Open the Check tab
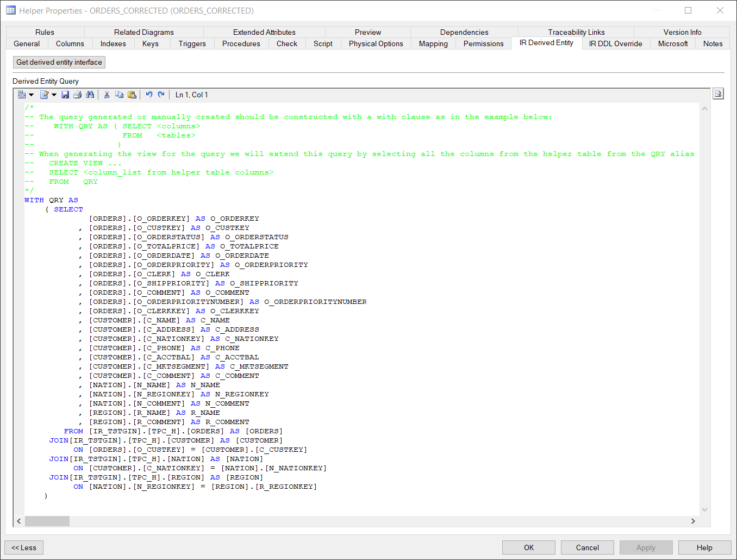Screen dimensions: 737x560 (287, 43)
